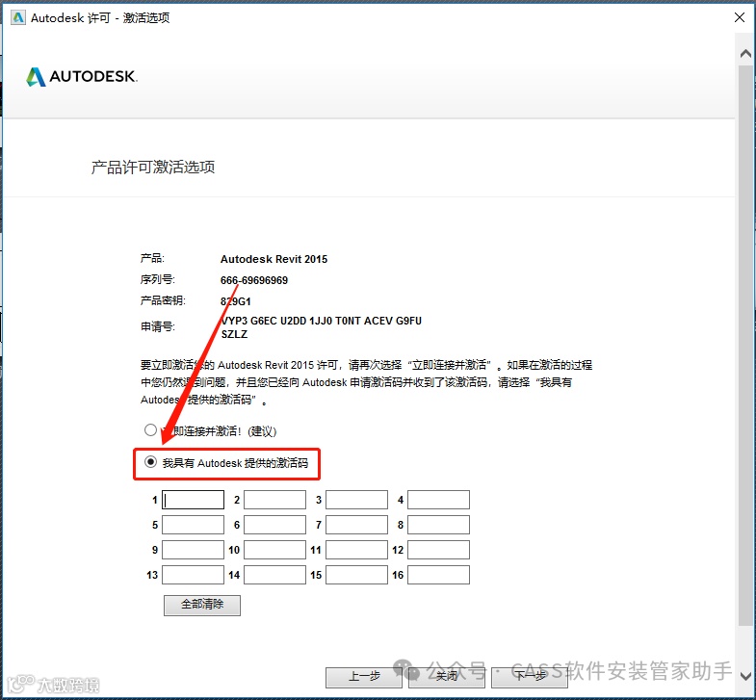Click activation code field 9
756x700 pixels.
pos(193,550)
